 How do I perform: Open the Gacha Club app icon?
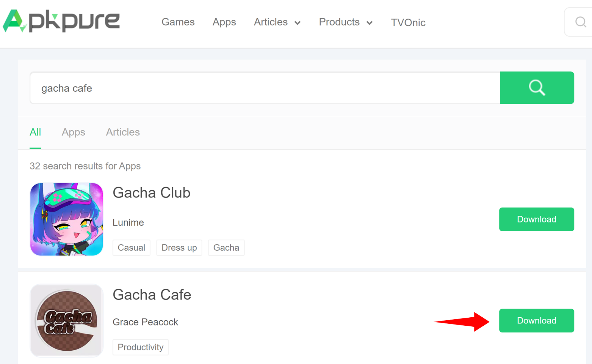(x=66, y=219)
